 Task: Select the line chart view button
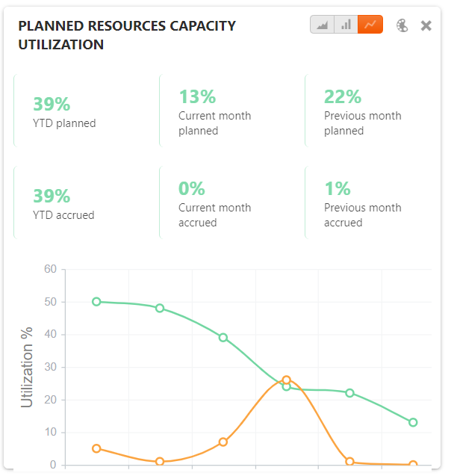(370, 25)
